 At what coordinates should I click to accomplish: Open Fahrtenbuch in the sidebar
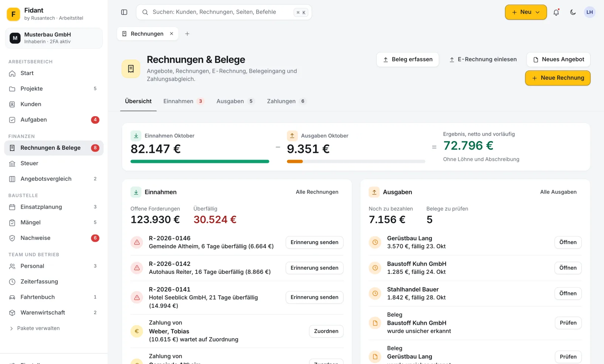pos(54,297)
